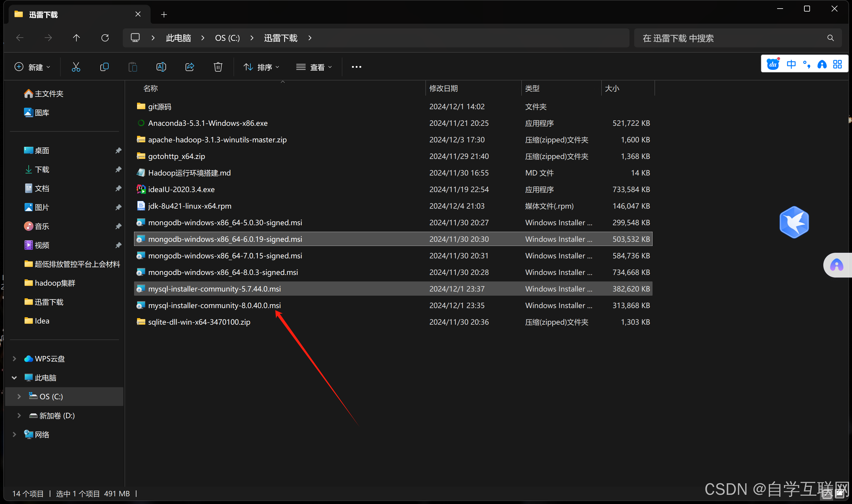Expand the WPS云盘 tree node

tap(14, 359)
